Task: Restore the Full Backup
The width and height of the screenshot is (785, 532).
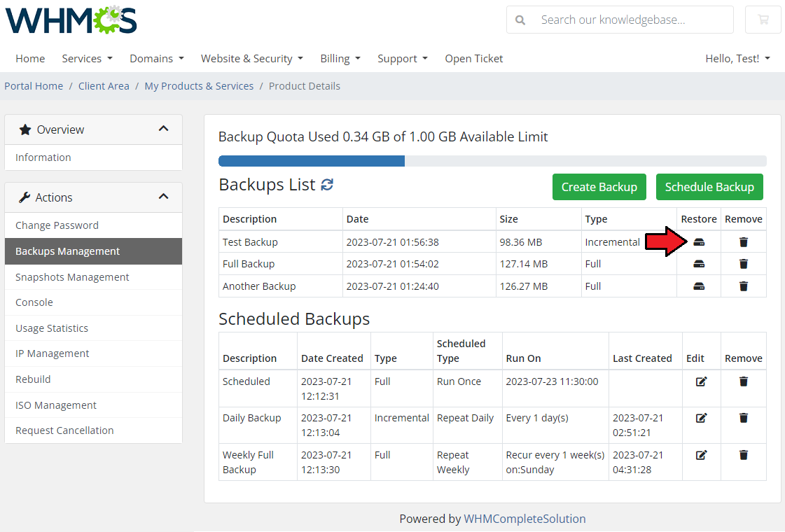Action: [x=699, y=264]
